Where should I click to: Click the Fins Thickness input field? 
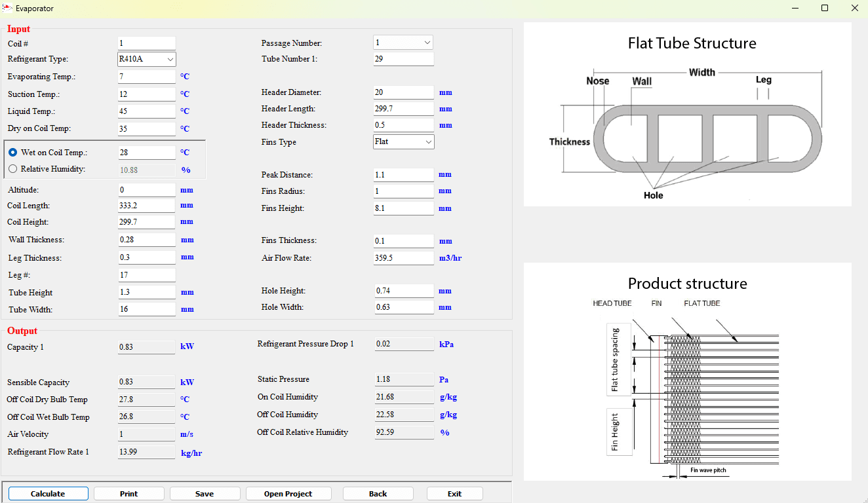[x=404, y=241]
